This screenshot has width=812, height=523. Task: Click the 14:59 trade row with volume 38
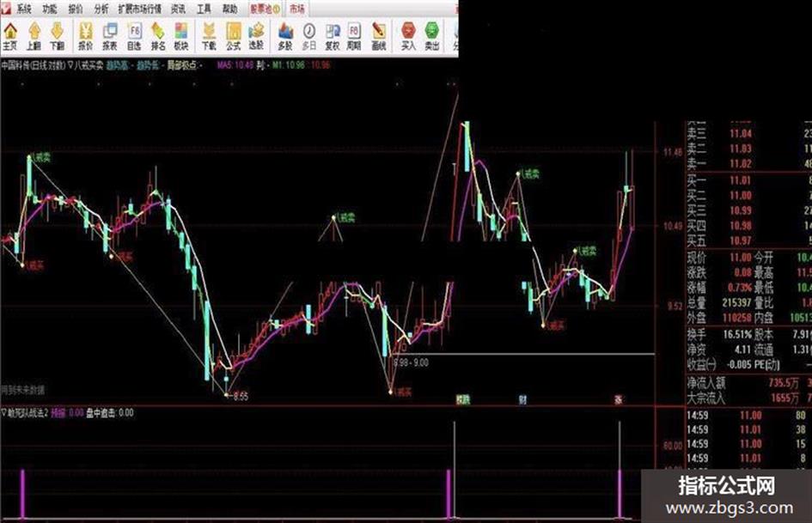tap(748, 429)
